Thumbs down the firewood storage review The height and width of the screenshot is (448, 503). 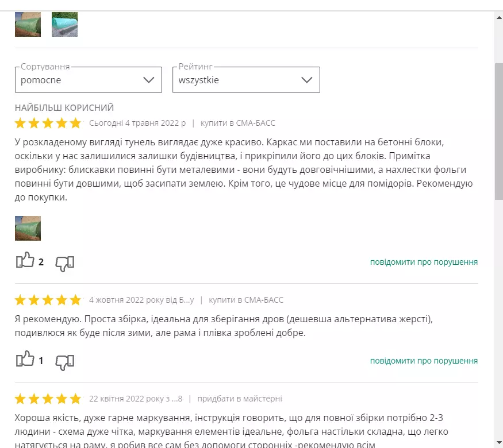(x=65, y=362)
